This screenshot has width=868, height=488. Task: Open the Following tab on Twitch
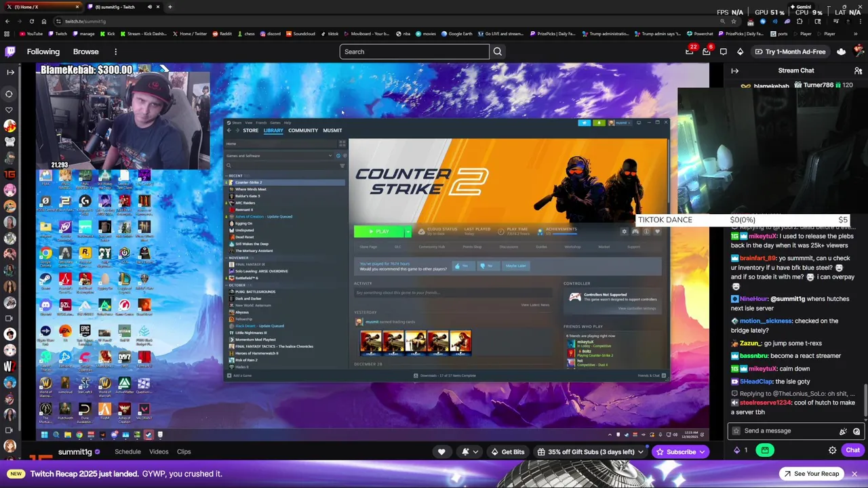43,52
